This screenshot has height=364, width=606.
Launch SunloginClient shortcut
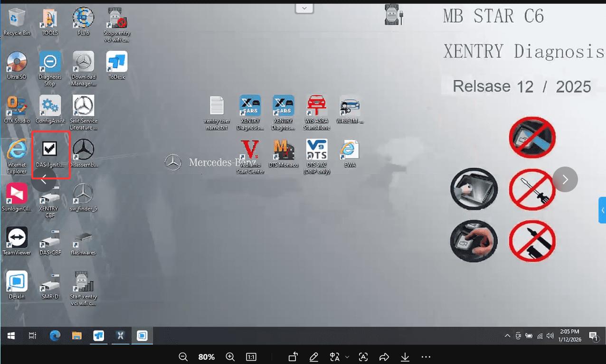[17, 197]
